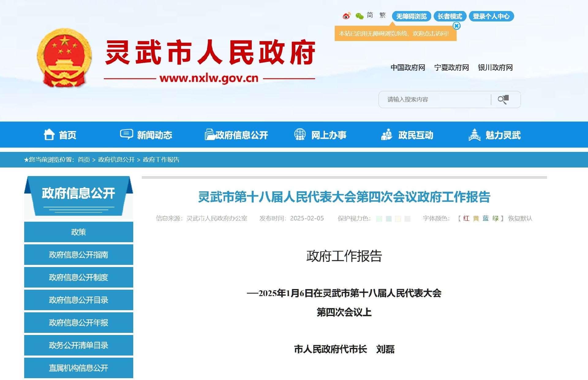Switch to Traditional Chinese (繁)
The height and width of the screenshot is (380, 588).
[383, 15]
